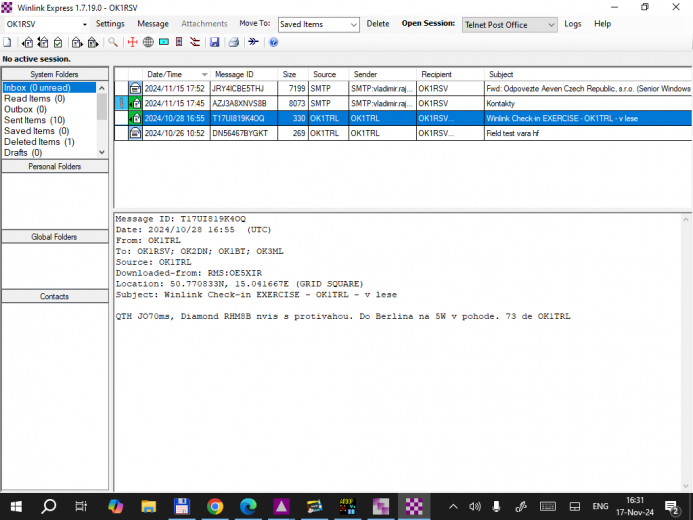Open File Explorer from taskbar
Image resolution: width=693 pixels, height=520 pixels.
pos(148,506)
